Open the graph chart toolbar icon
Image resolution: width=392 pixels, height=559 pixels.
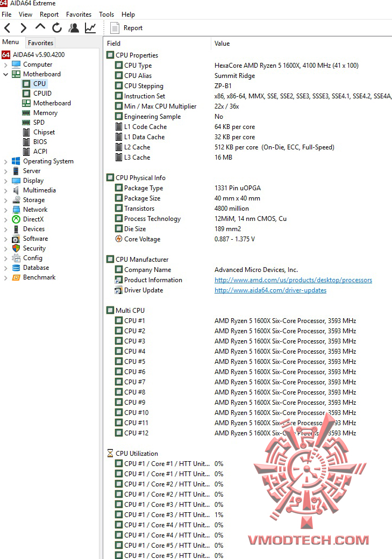pos(90,28)
